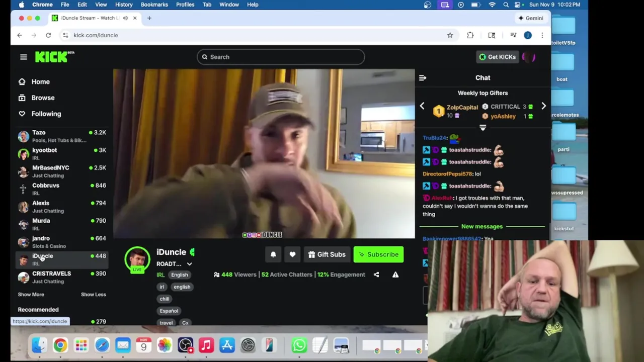View site information icon in address bar
The height and width of the screenshot is (362, 644).
[x=65, y=35]
